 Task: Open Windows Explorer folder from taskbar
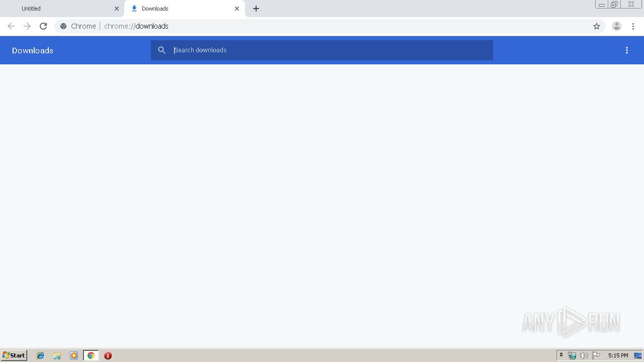pos(57,355)
